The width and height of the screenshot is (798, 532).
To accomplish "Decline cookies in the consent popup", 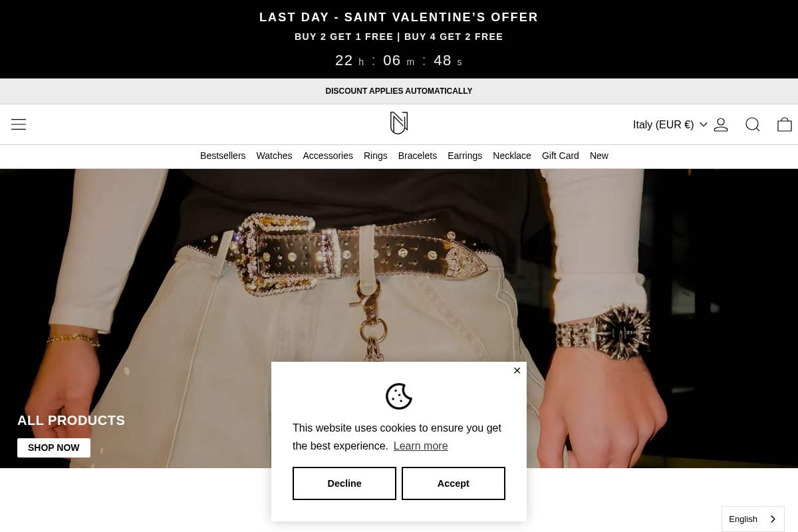I will pos(344,483).
